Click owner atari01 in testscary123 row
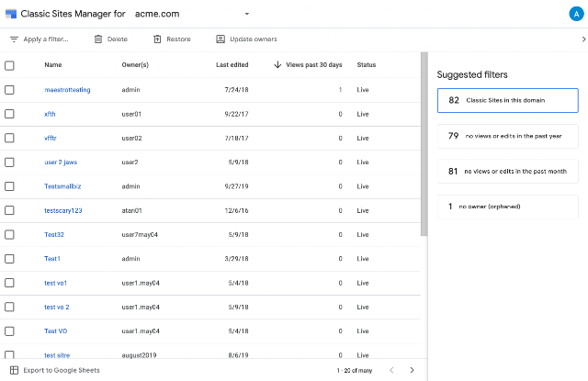Image resolution: width=588 pixels, height=381 pixels. pyautogui.click(x=131, y=210)
